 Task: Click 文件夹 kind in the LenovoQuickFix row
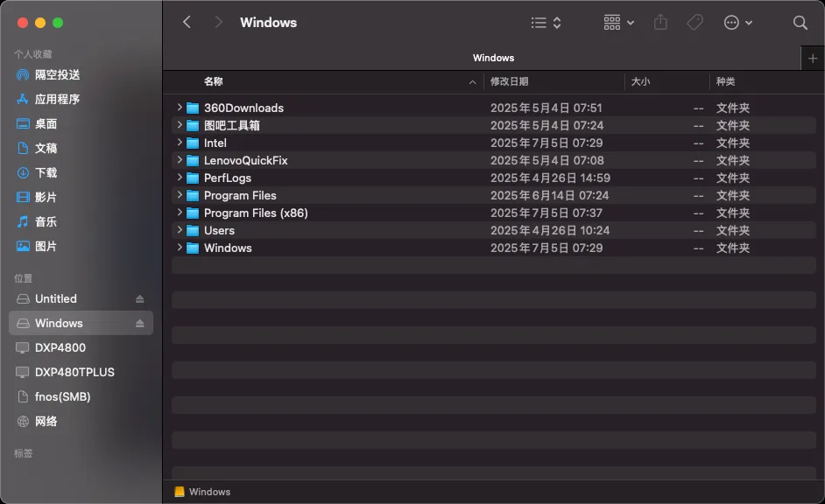733,160
